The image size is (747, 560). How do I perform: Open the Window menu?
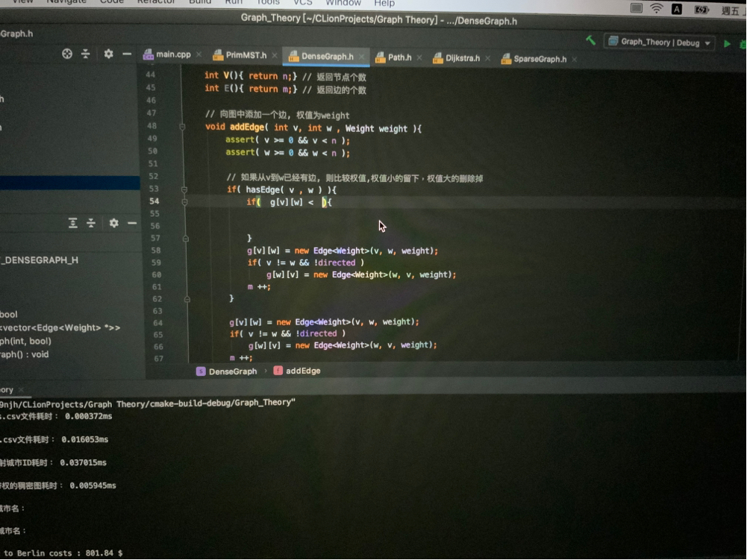[x=343, y=3]
